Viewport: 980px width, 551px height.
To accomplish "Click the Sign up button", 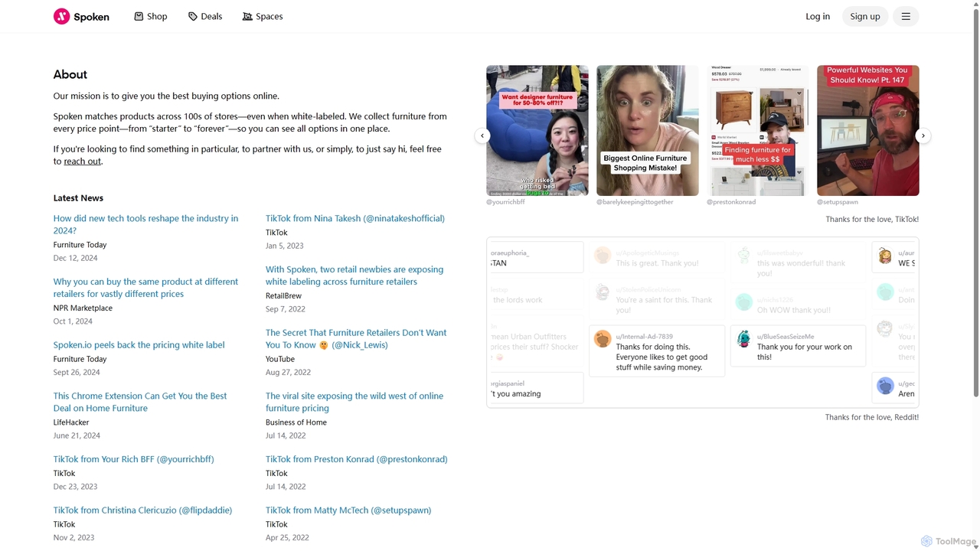I will point(865,16).
